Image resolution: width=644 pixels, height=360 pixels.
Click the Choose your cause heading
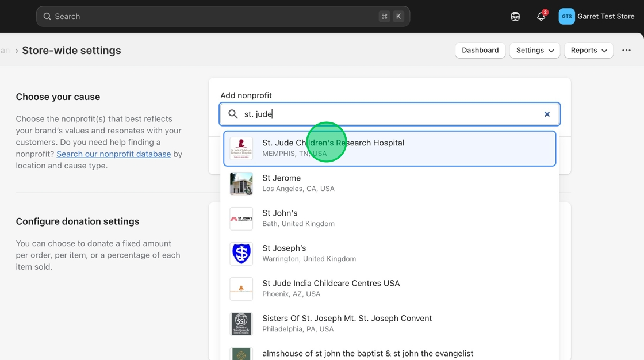pos(58,97)
